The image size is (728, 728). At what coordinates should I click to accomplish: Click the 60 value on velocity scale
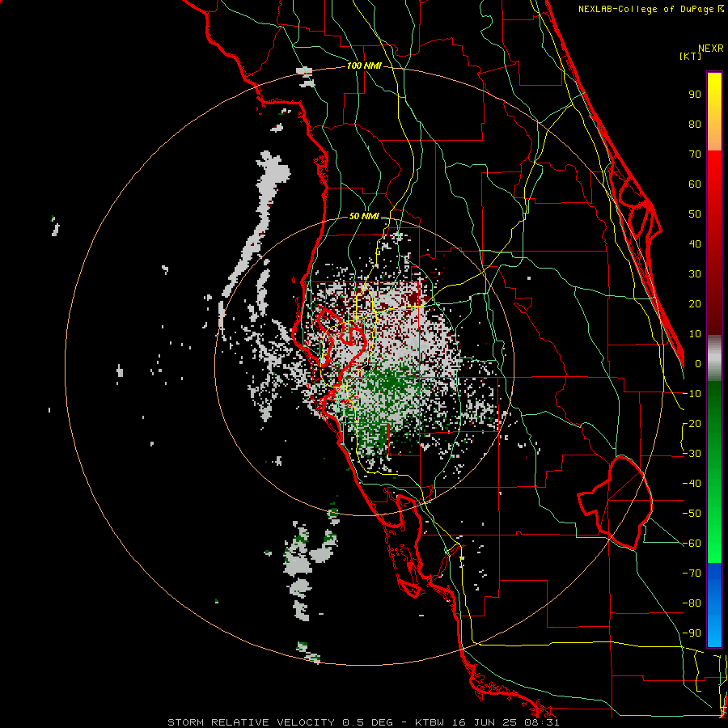point(695,184)
